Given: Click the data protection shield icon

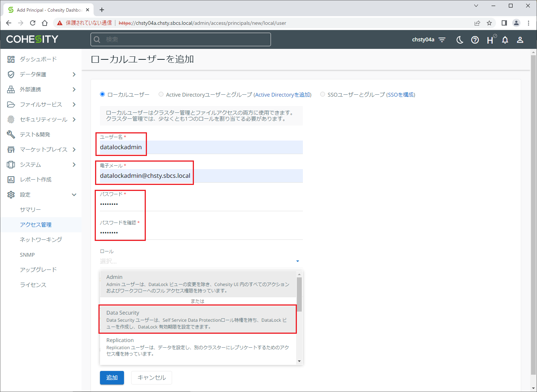Looking at the screenshot, I should tap(11, 74).
